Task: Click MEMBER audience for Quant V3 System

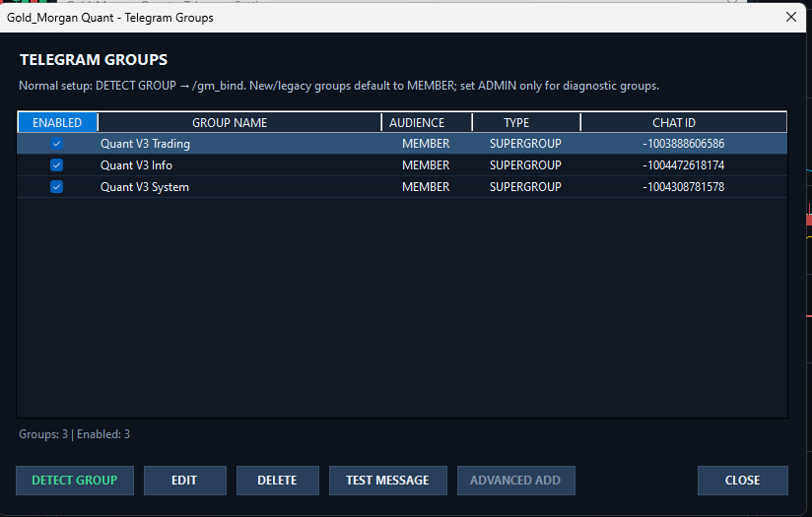Action: [x=426, y=187]
